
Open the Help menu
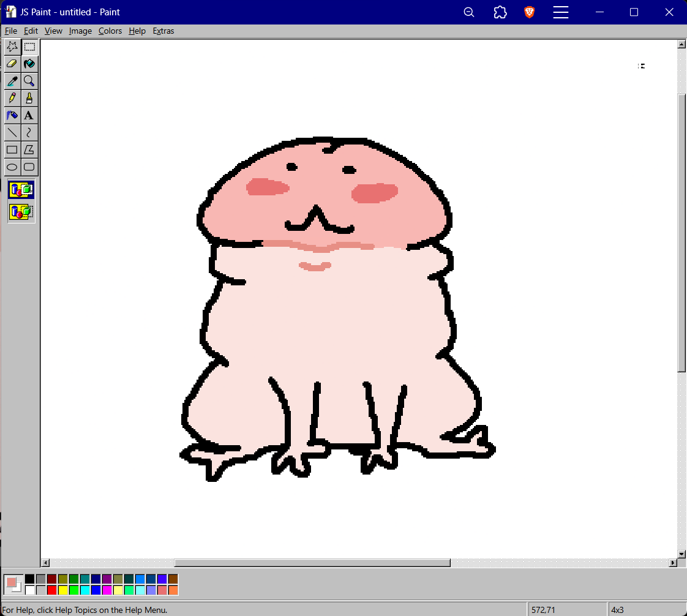click(x=137, y=31)
